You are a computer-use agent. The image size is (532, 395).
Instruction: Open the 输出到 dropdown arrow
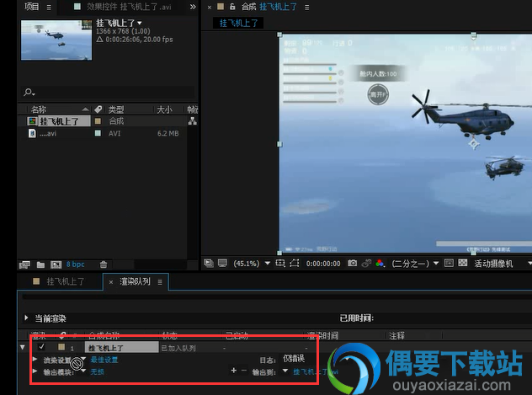285,371
